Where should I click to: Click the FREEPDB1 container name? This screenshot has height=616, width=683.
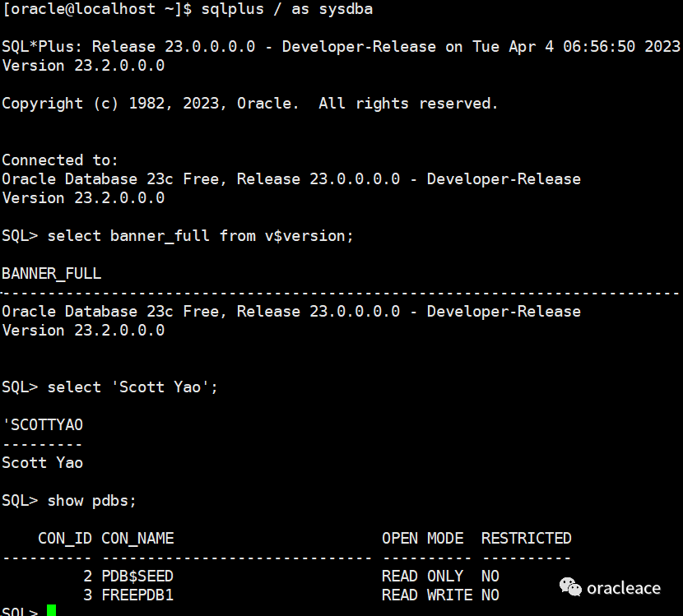point(137,595)
